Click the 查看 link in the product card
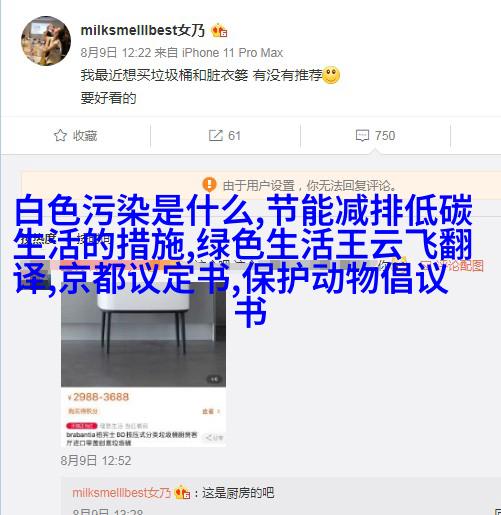Screen dimensions: 501x515 (211, 412)
